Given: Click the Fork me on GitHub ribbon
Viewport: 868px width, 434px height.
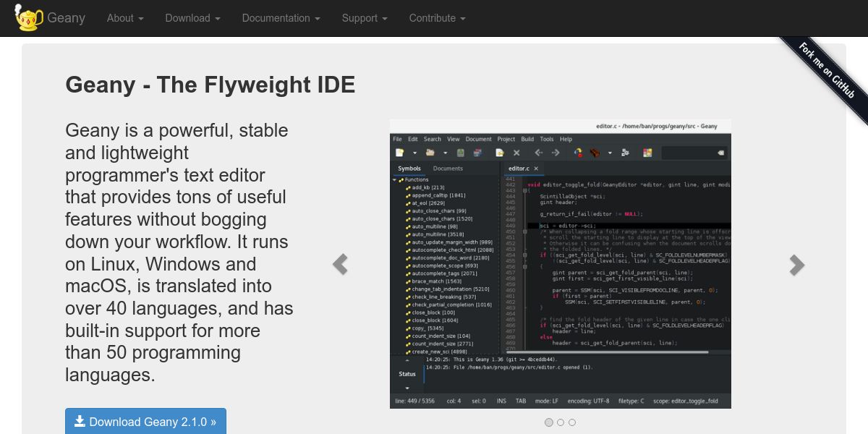Looking at the screenshot, I should [x=827, y=70].
